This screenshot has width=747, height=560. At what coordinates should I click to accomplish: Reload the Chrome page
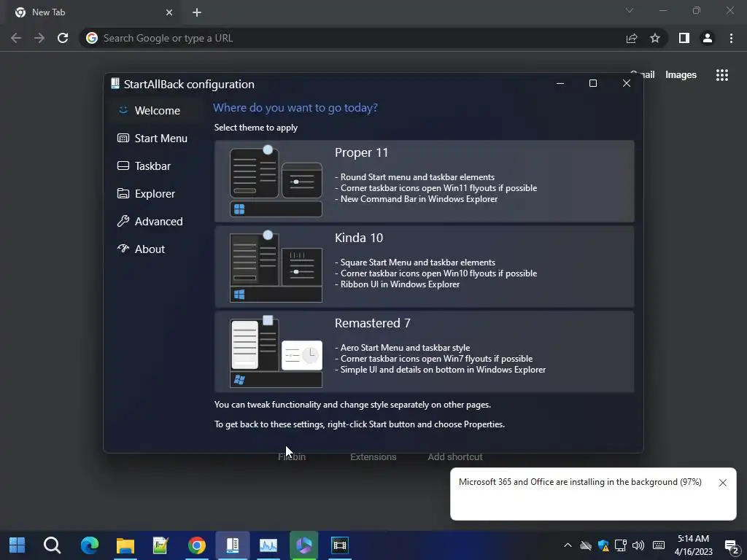click(63, 38)
